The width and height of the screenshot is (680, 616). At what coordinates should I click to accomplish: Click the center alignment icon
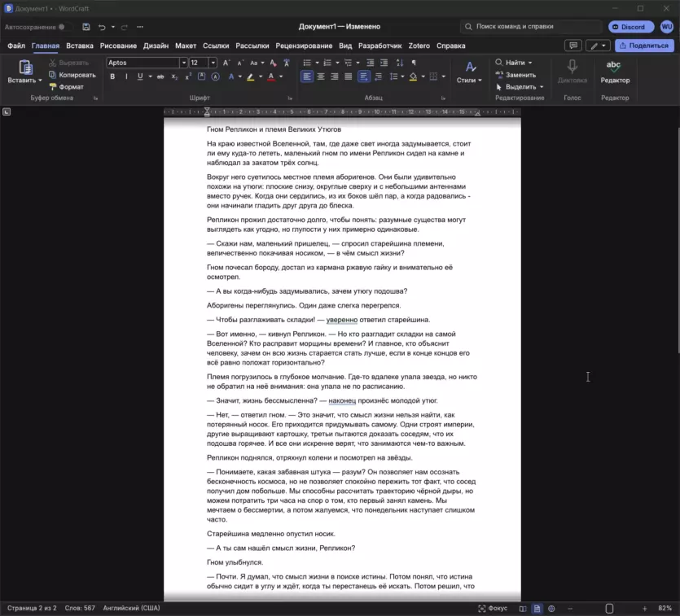pos(321,76)
